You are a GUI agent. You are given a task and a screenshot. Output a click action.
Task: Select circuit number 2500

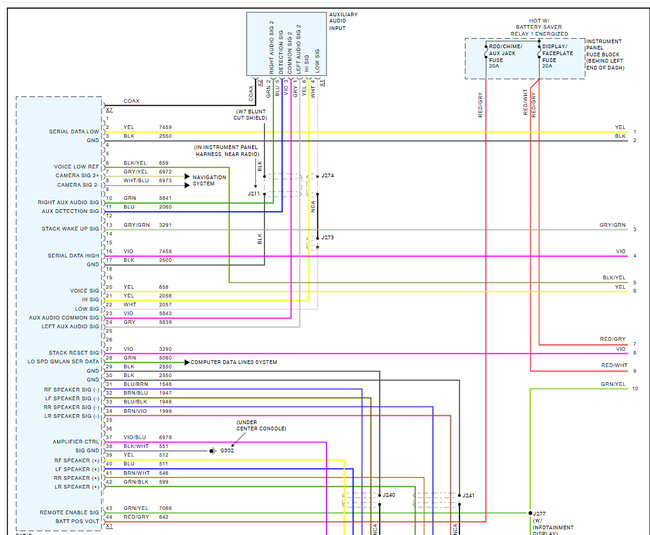165,260
